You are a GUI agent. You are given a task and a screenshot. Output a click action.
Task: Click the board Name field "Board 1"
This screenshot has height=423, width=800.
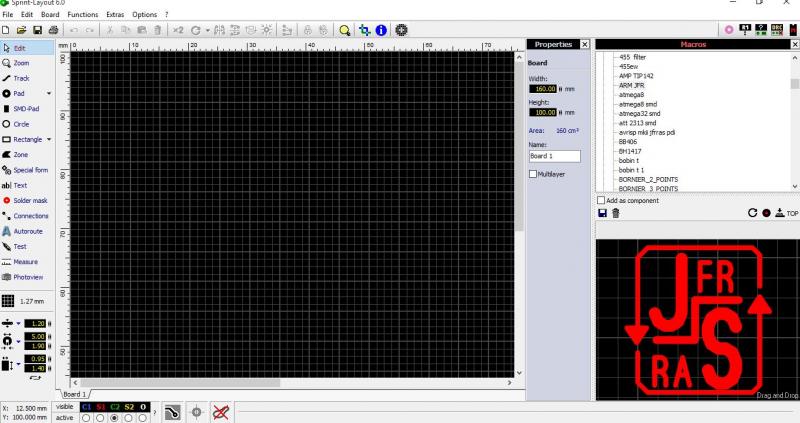click(x=555, y=156)
